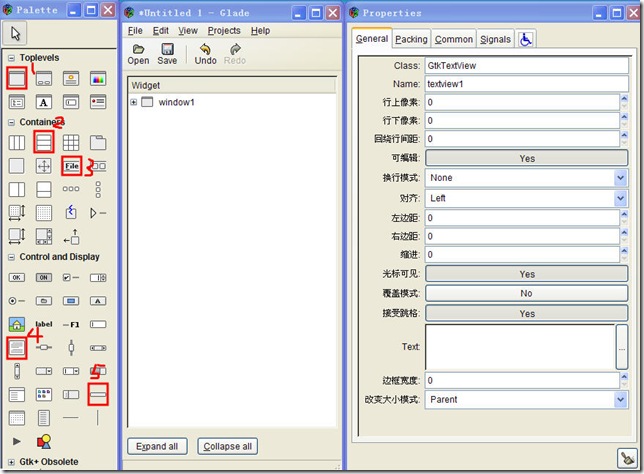Click the Name field containing textview1
Image resolution: width=644 pixels, height=474 pixels.
click(526, 84)
